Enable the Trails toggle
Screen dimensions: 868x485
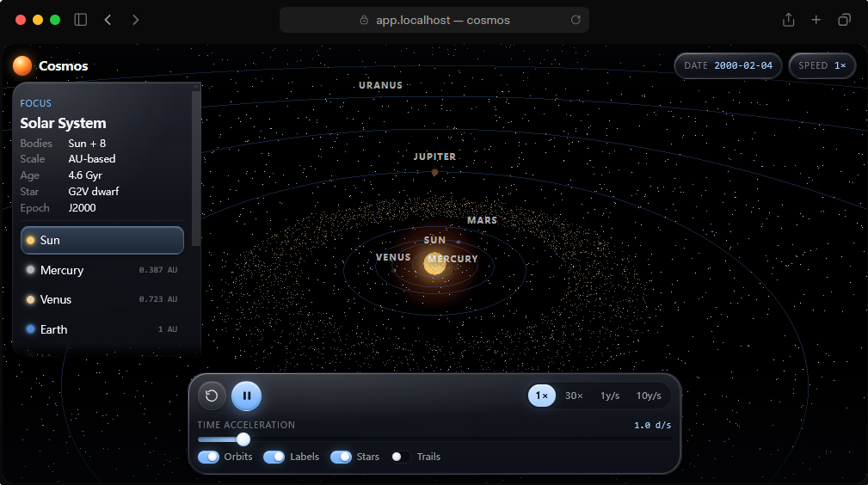pos(401,457)
